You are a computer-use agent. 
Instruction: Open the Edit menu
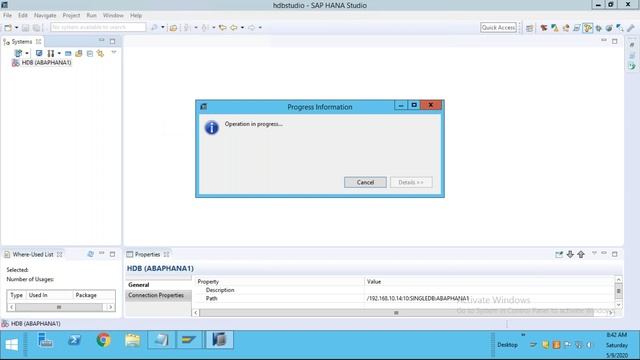click(23, 16)
